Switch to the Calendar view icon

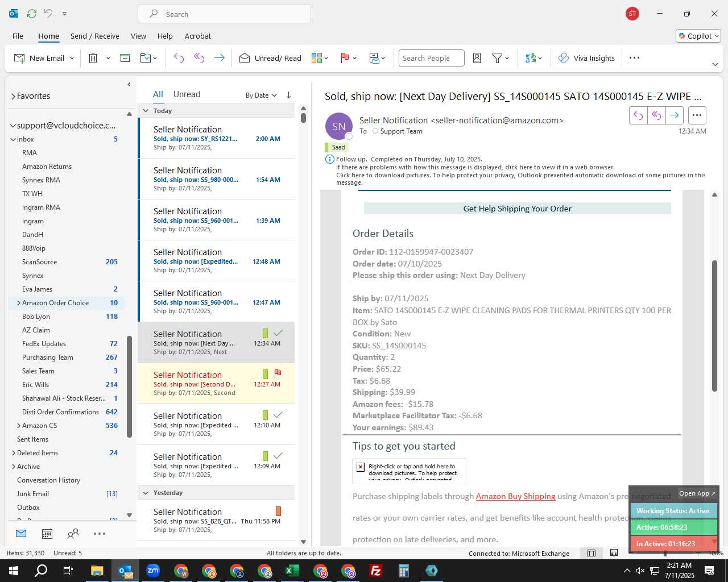47,534
